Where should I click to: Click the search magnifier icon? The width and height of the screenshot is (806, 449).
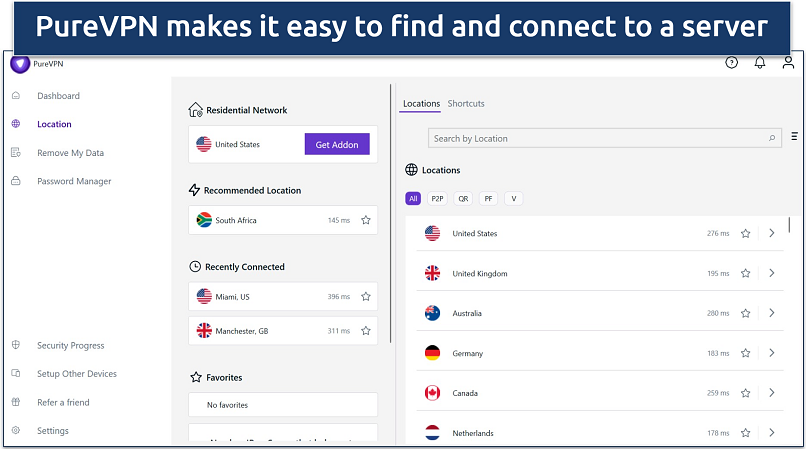click(772, 139)
